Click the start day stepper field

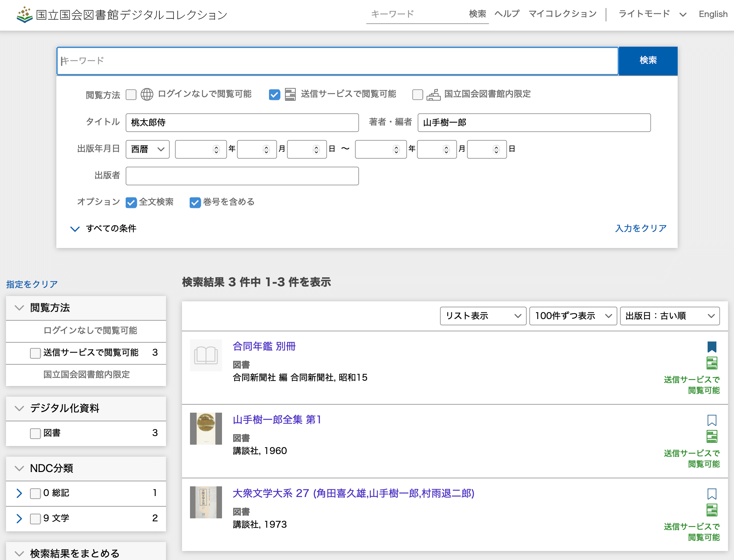pos(307,149)
